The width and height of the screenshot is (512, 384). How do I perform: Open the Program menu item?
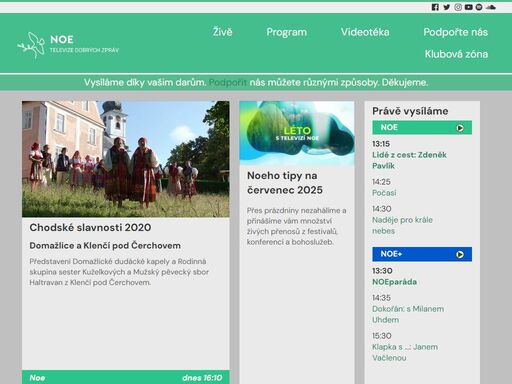click(287, 32)
